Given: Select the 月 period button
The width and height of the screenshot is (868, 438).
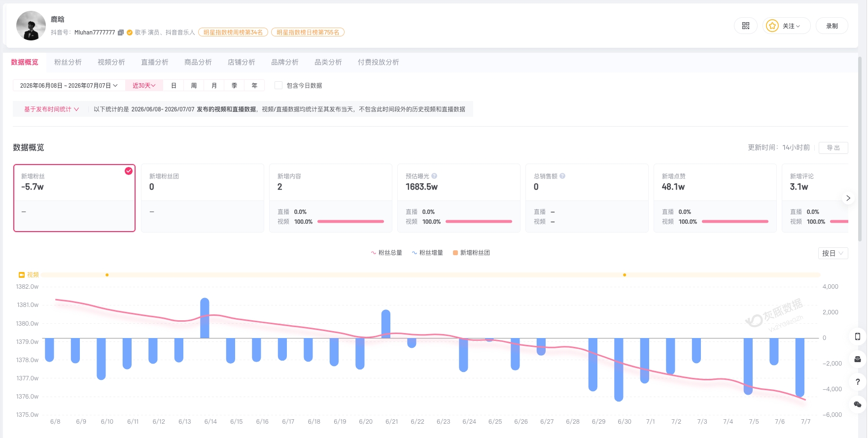Looking at the screenshot, I should (x=214, y=86).
